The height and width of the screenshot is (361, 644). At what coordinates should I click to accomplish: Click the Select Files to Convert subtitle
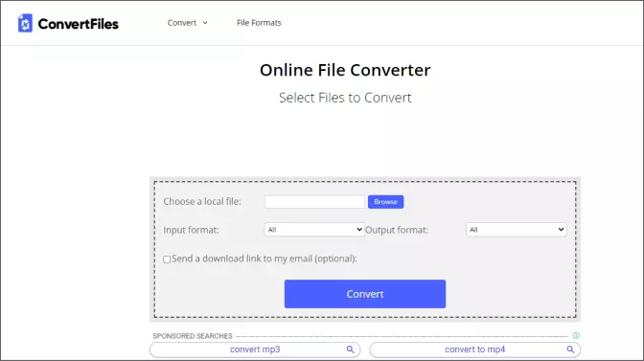[x=345, y=98]
